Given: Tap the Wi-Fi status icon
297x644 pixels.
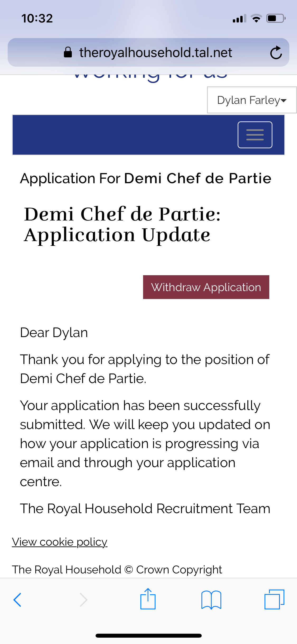Looking at the screenshot, I should 256,19.
